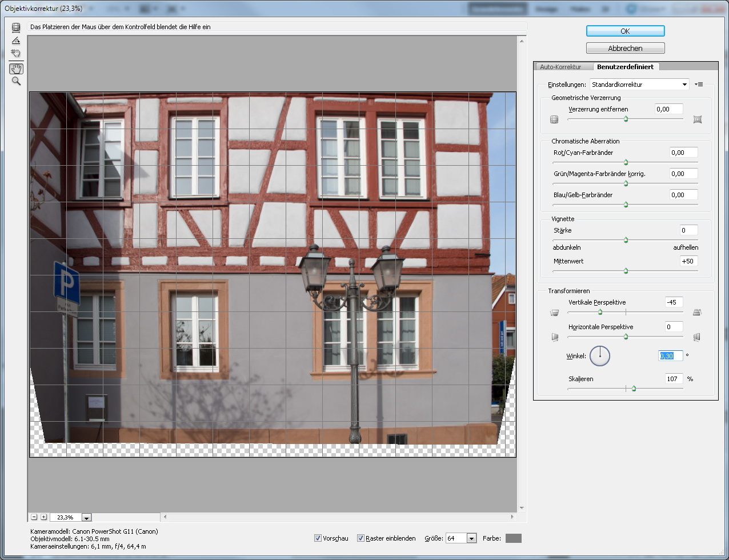Click the zoom out minus button
This screenshot has width=729, height=560.
coord(34,517)
